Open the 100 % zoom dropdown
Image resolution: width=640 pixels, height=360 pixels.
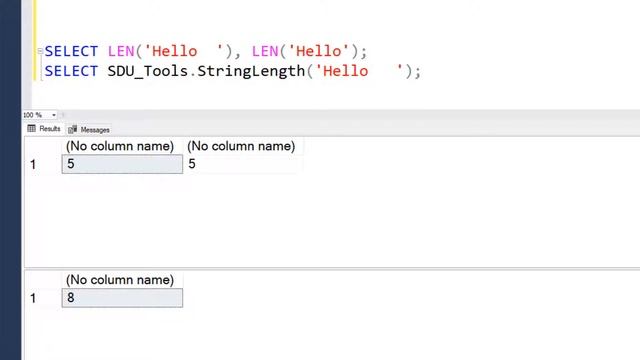point(53,115)
